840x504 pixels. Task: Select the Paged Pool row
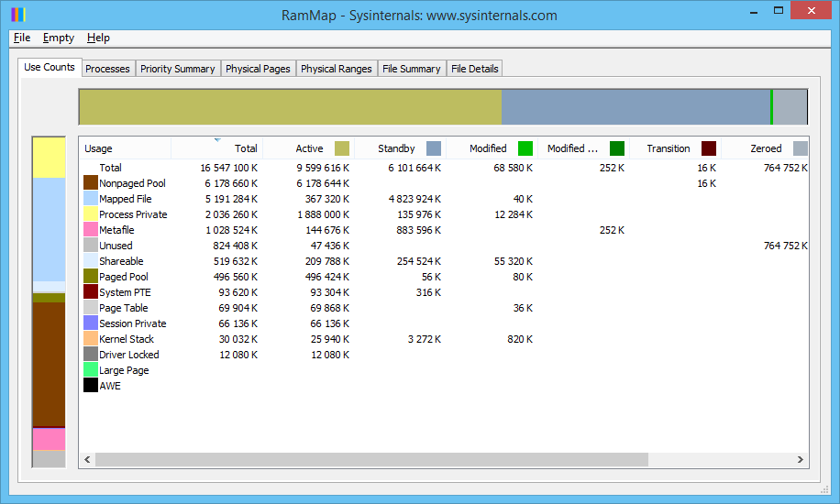pyautogui.click(x=124, y=277)
